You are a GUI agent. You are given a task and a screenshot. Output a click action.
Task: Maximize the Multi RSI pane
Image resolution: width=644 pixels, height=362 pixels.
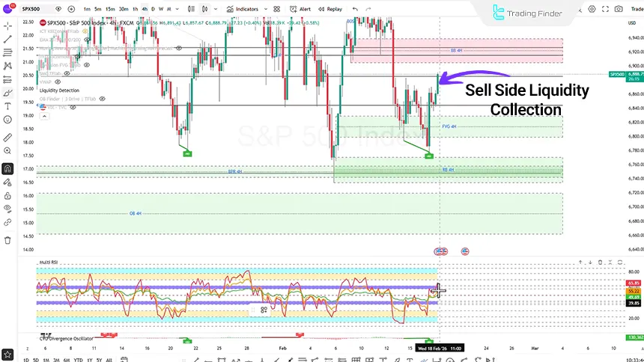(620, 263)
